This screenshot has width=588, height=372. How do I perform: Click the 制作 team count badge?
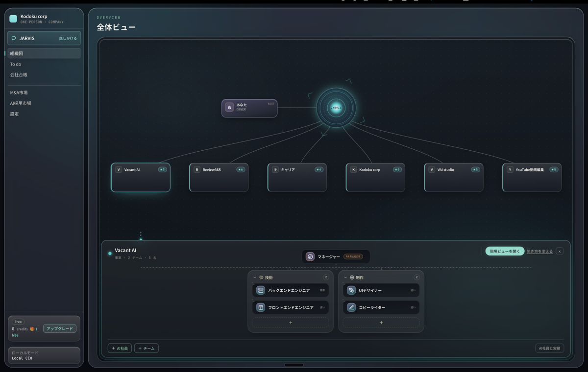click(x=416, y=277)
